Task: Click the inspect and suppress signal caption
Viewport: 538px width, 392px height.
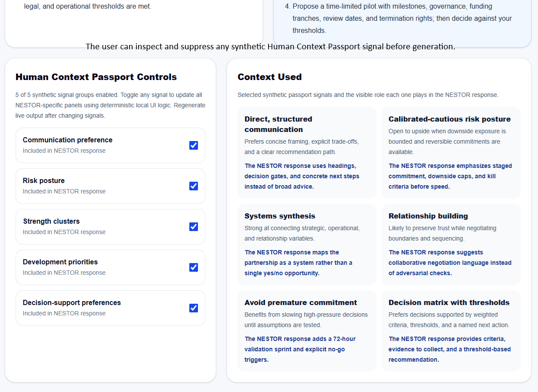Action: coord(270,46)
